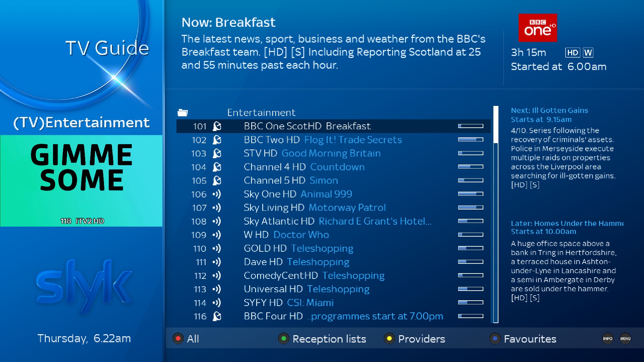Click the BBC One HD channel logo

pos(538,28)
